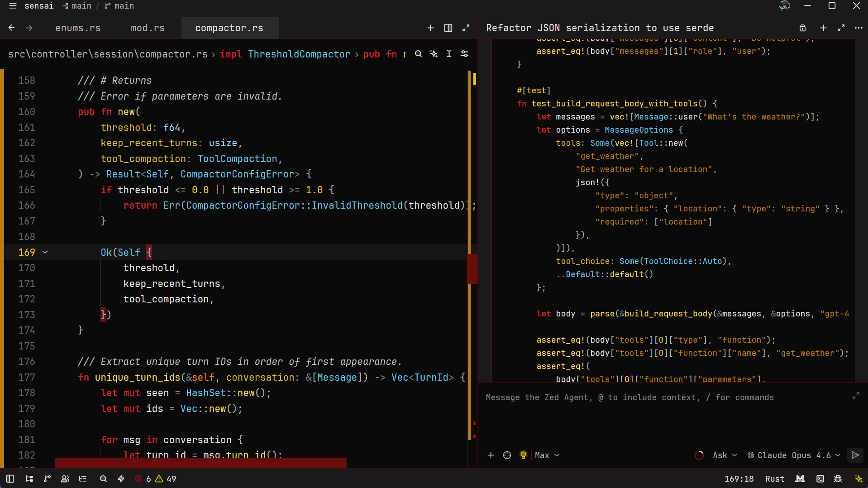Open agent panel options ellipsis menu
Screen dimensions: 868x488
pyautogui.click(x=858, y=28)
